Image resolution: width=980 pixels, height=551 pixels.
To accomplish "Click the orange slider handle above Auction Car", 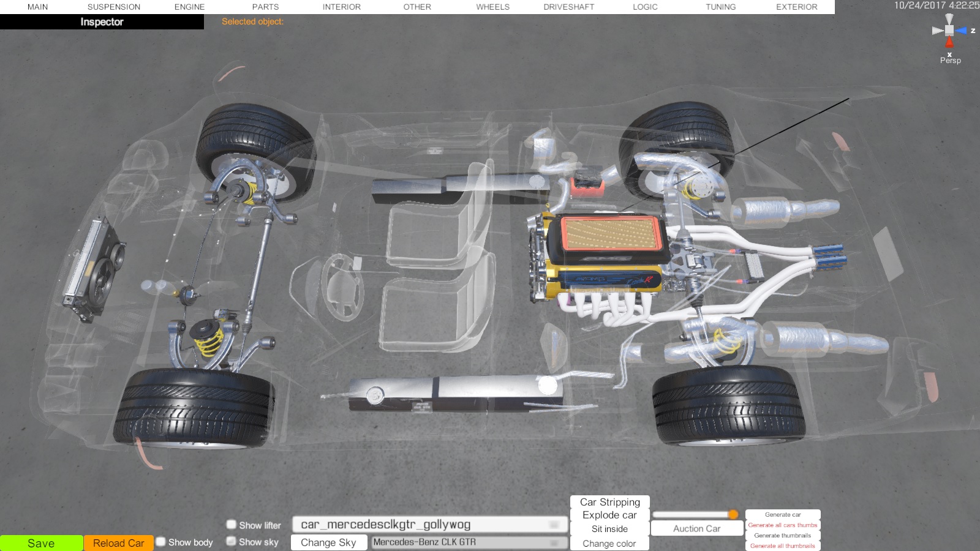I will [x=733, y=514].
